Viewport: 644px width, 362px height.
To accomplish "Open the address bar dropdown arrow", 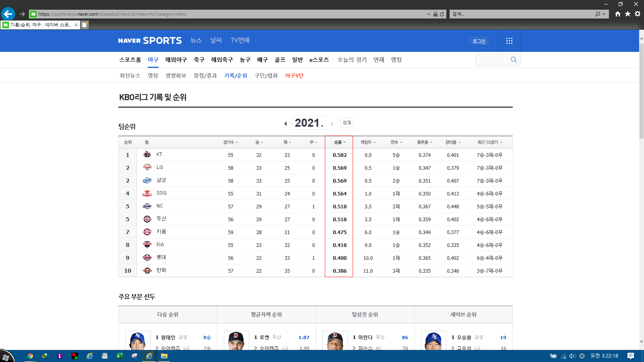I will [x=429, y=14].
